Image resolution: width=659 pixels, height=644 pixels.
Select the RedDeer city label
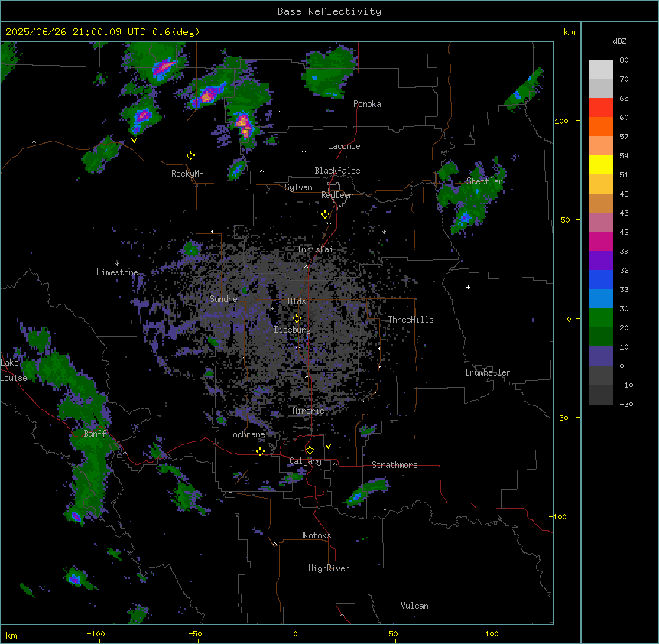pos(336,195)
